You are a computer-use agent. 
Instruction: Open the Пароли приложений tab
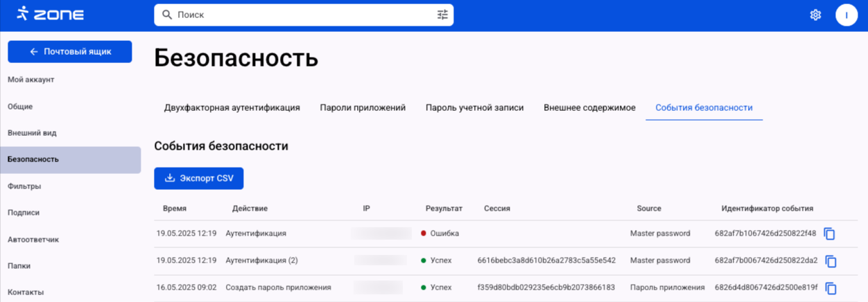(363, 108)
